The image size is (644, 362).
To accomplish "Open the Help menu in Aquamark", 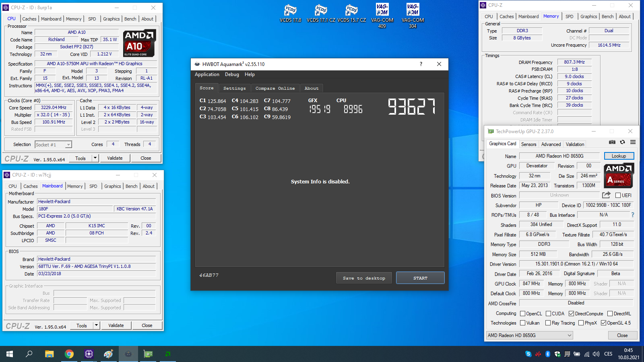I will click(250, 74).
